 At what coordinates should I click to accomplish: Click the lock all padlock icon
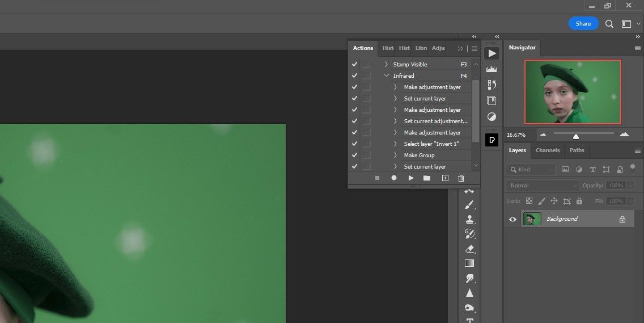[x=579, y=201]
